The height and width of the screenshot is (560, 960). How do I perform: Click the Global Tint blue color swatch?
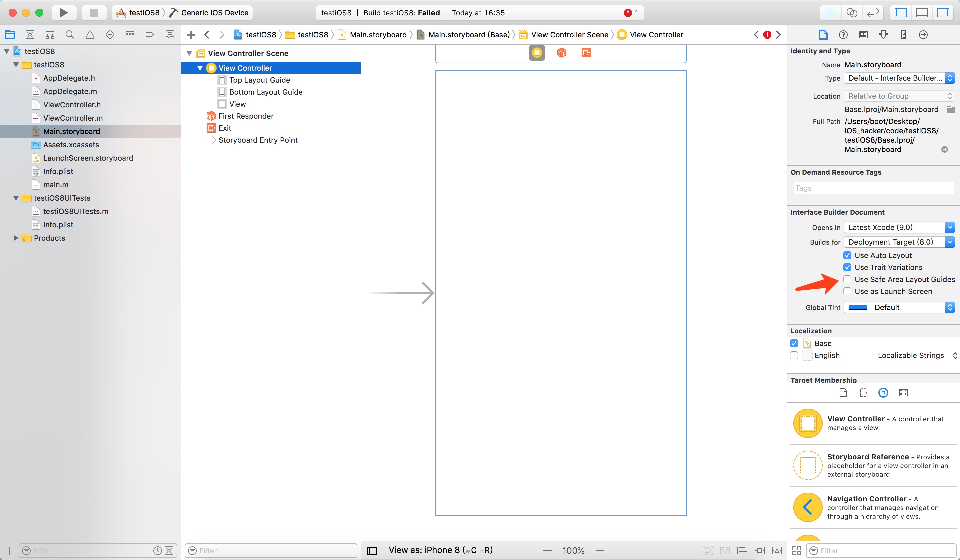[x=858, y=307]
